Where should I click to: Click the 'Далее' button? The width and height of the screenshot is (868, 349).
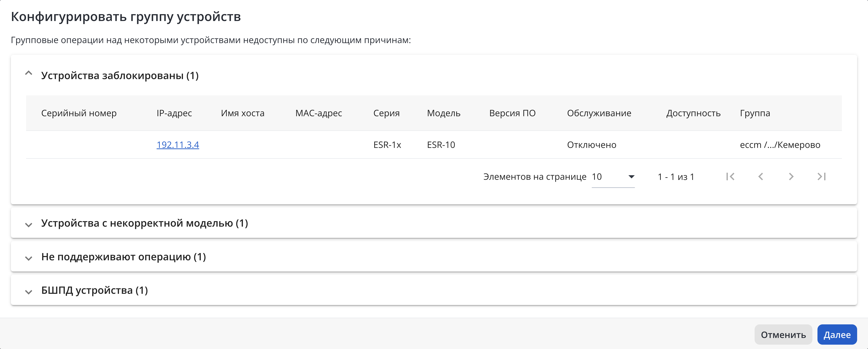[x=837, y=335]
